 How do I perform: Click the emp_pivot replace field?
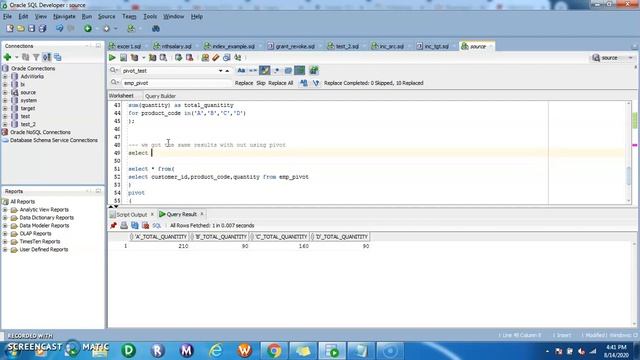point(176,83)
